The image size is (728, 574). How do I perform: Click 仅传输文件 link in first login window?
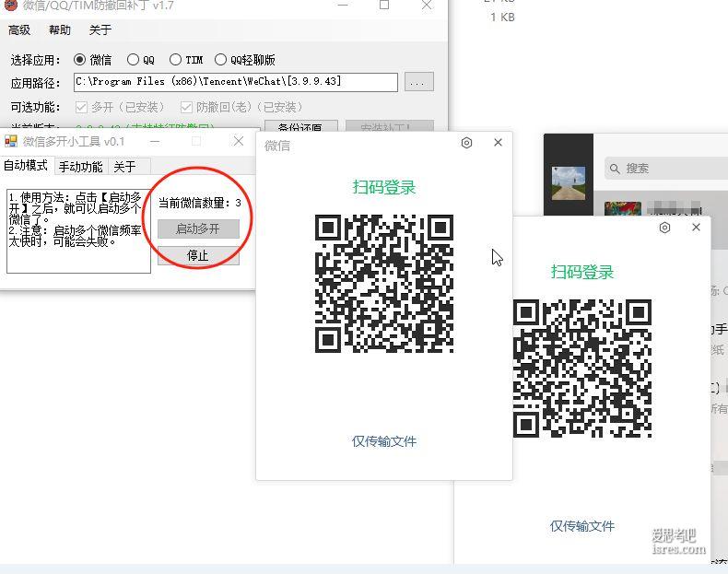384,441
